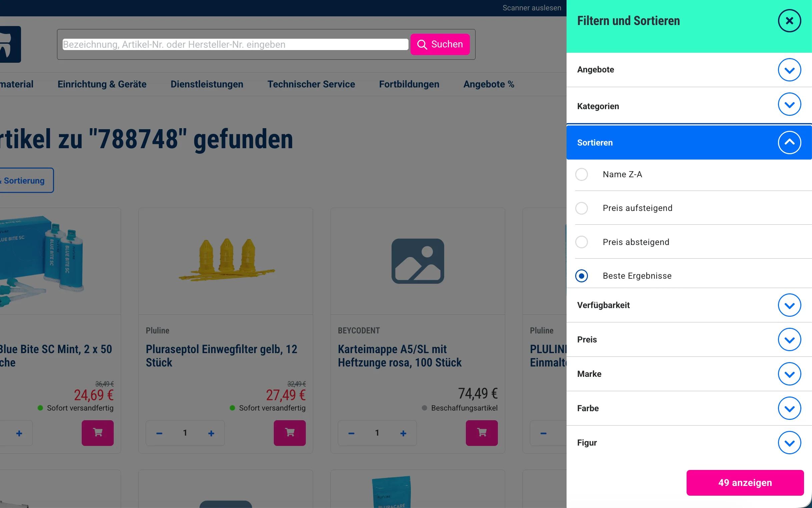Open the Technischer Service menu

tap(311, 84)
